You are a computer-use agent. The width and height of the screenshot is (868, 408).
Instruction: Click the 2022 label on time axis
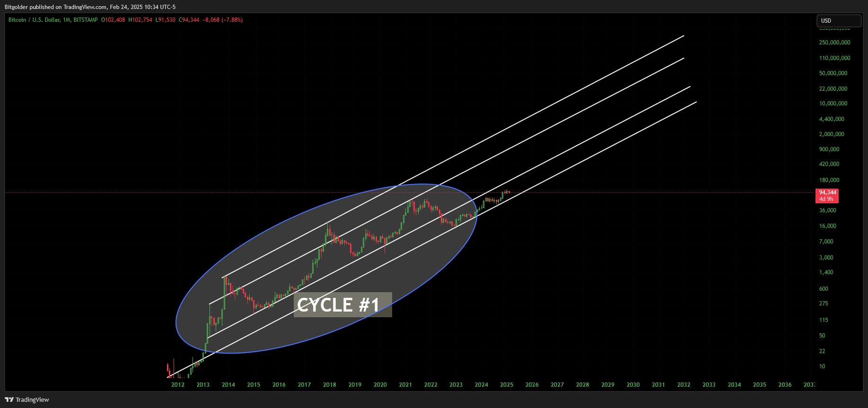coord(431,385)
